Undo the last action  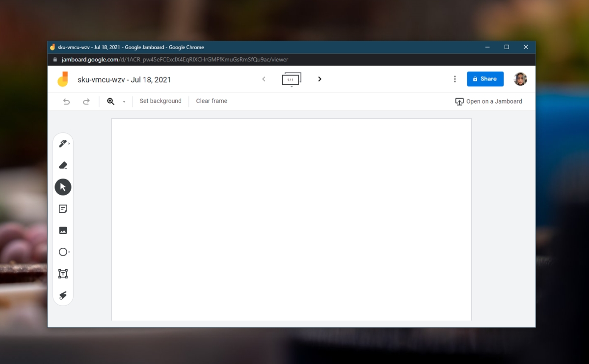[67, 102]
